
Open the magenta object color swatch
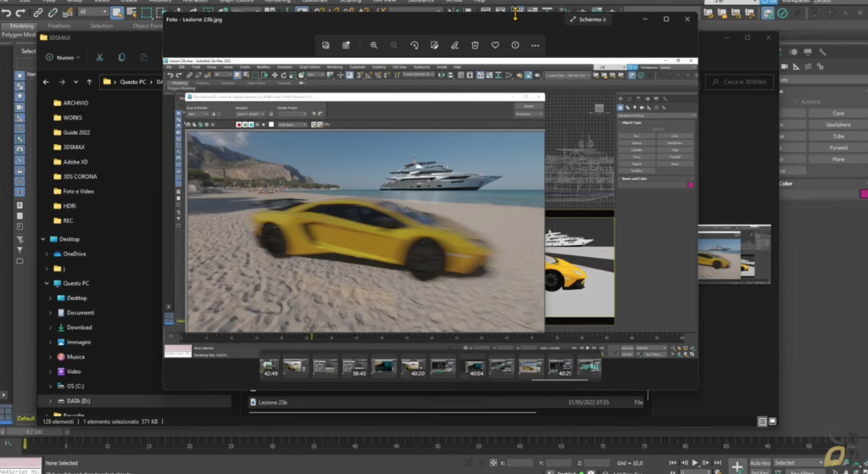pos(864,194)
